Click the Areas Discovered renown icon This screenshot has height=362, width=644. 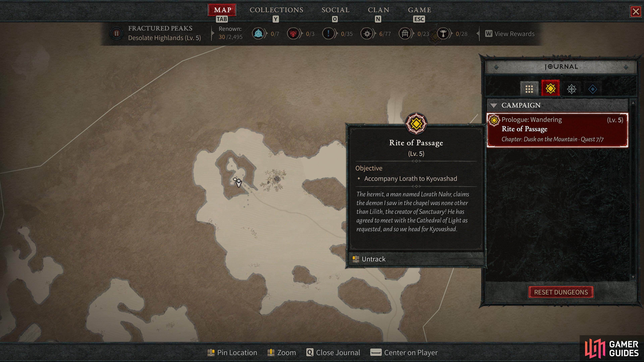click(x=367, y=34)
